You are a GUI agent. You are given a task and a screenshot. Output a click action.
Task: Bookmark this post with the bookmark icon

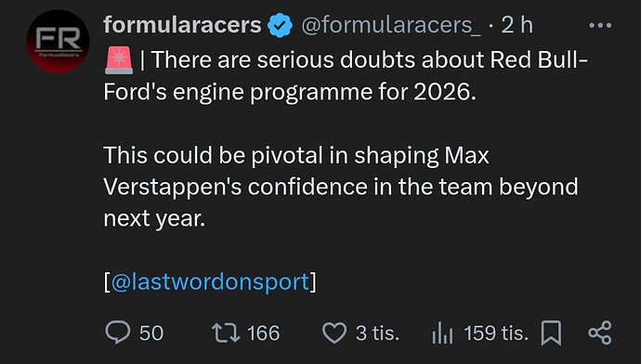pyautogui.click(x=551, y=333)
